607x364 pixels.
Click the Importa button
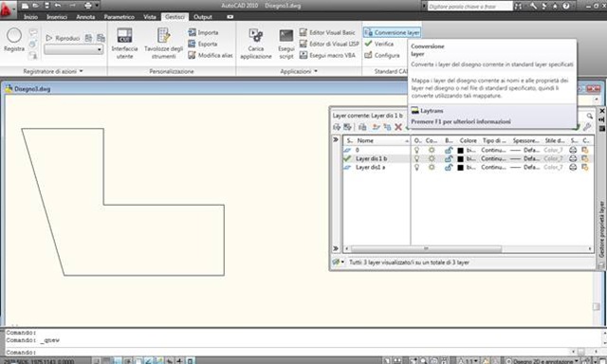[203, 33]
